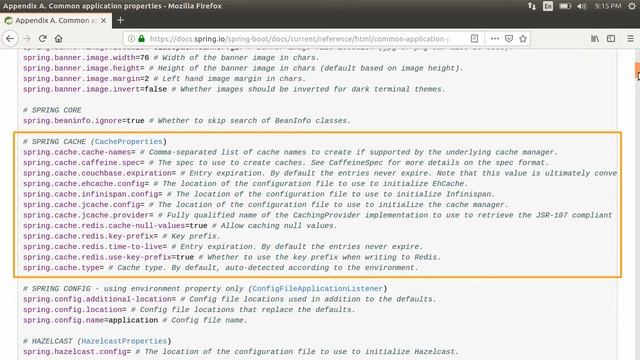640x360 pixels.
Task: Click spring.cache.caffeine.spec property text
Action: (x=83, y=163)
